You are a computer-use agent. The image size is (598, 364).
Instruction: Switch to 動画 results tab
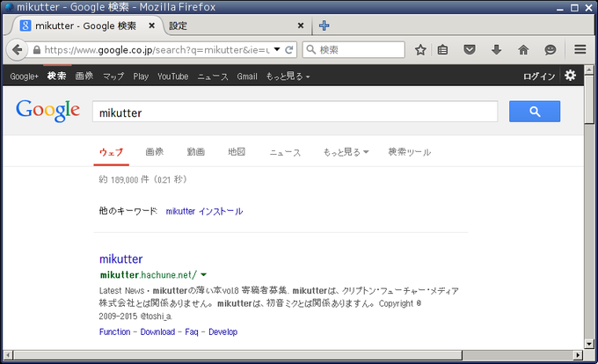point(195,152)
